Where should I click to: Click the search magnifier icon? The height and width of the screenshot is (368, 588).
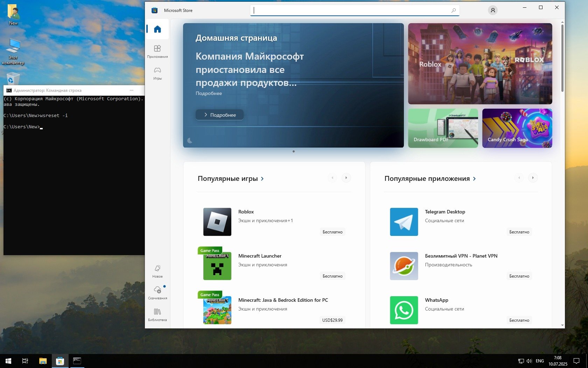453,11
